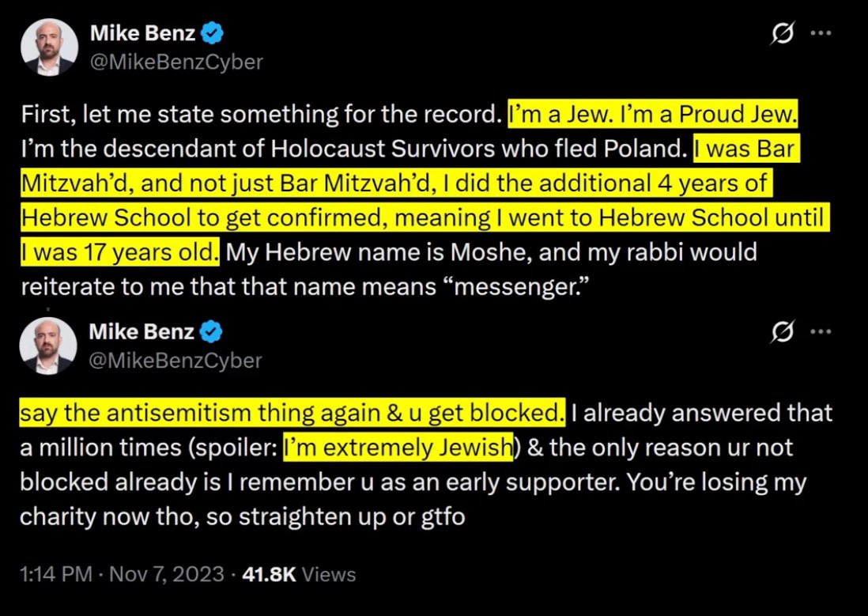Image resolution: width=868 pixels, height=616 pixels.
Task: Open the Grok icon on the second tweet
Action: (x=783, y=333)
